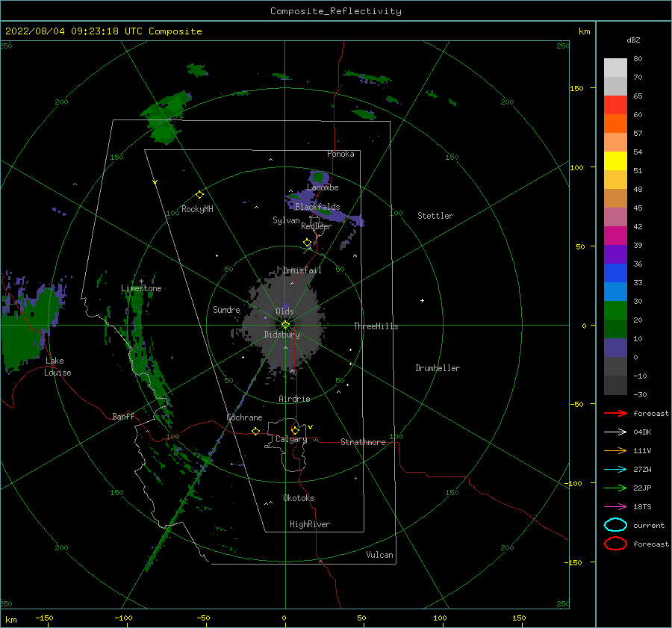The height and width of the screenshot is (628, 672).
Task: Click the Lacombe label
Action: pyautogui.click(x=323, y=187)
